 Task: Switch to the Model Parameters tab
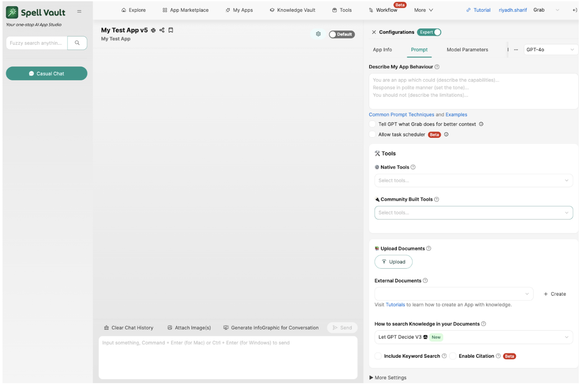[467, 50]
